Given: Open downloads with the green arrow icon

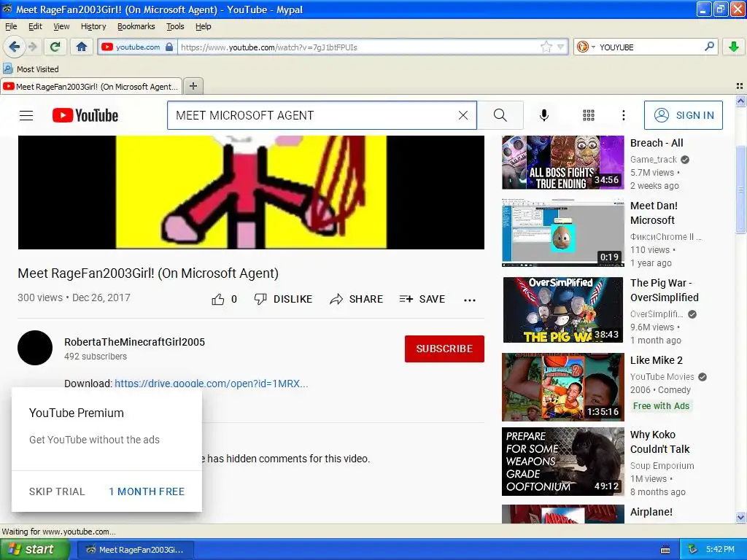Looking at the screenshot, I should click(x=734, y=47).
